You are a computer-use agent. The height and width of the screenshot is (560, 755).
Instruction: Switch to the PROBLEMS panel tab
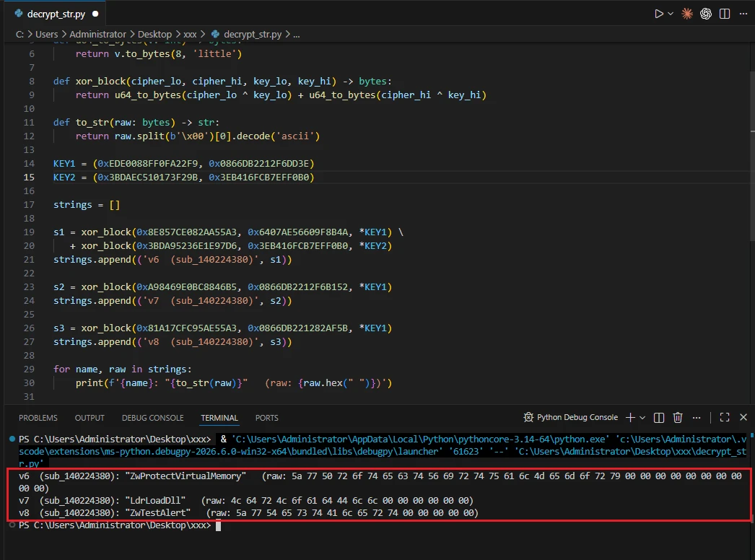click(x=38, y=418)
